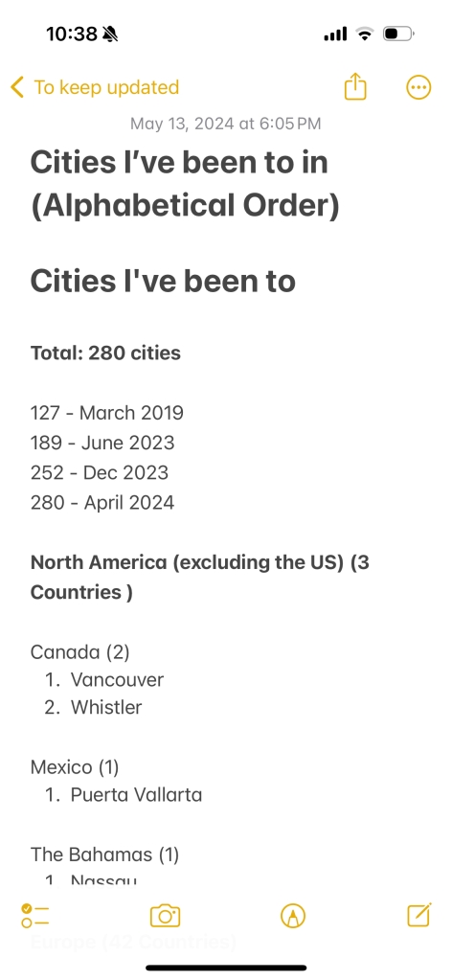Tap the Puerta Vallarta entry
452x980 pixels.
pyautogui.click(x=136, y=794)
